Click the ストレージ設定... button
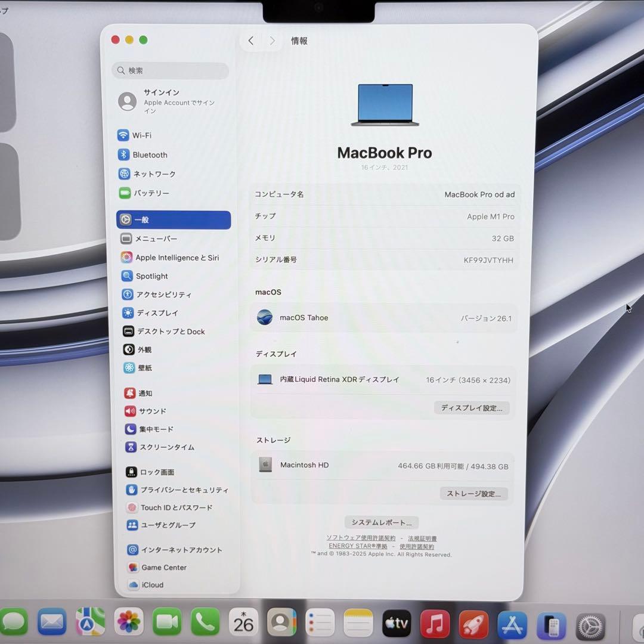This screenshot has height=644, width=644. coord(473,494)
